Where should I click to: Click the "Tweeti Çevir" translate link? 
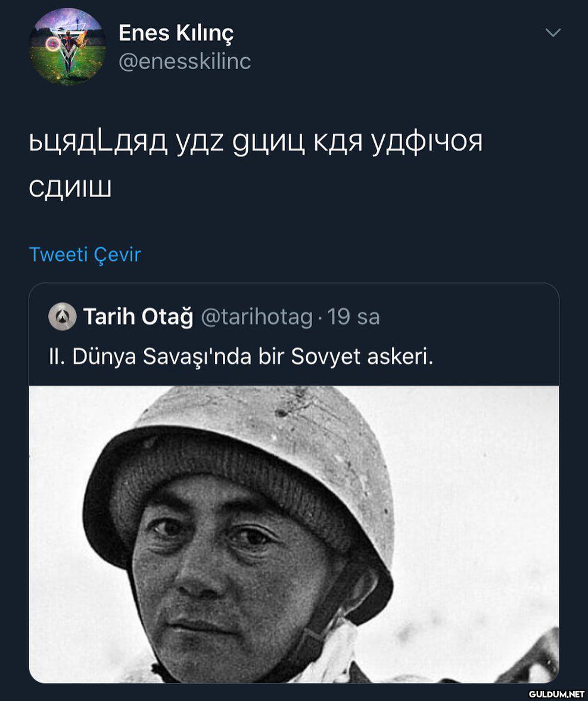tap(85, 255)
